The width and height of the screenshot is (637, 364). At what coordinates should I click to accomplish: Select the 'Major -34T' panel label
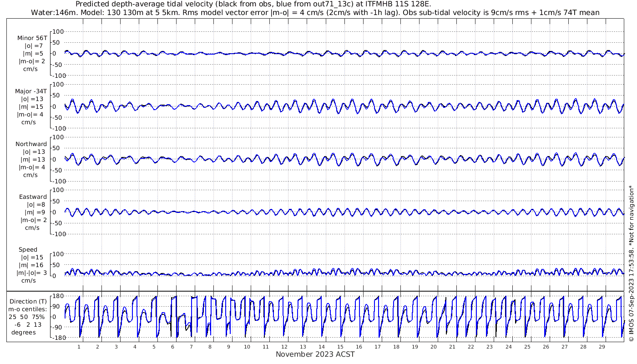click(31, 91)
